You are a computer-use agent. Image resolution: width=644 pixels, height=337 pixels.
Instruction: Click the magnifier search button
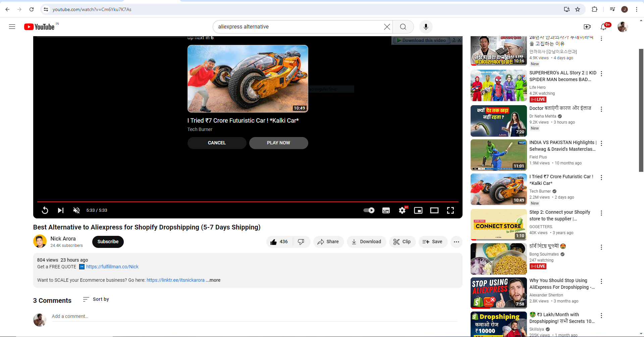coord(403,27)
